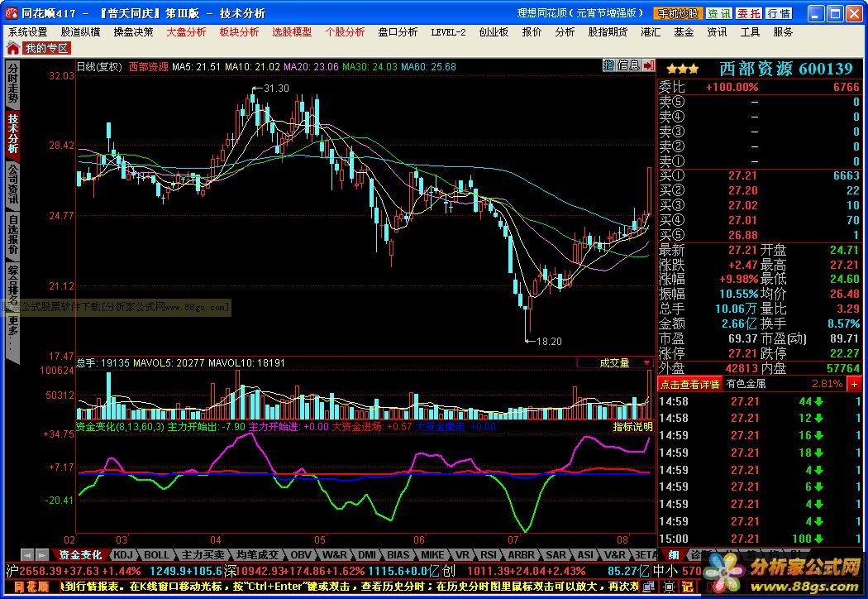The image size is (868, 599).
Task: Click the MA5: 21.51 legend value
Action: tap(196, 66)
